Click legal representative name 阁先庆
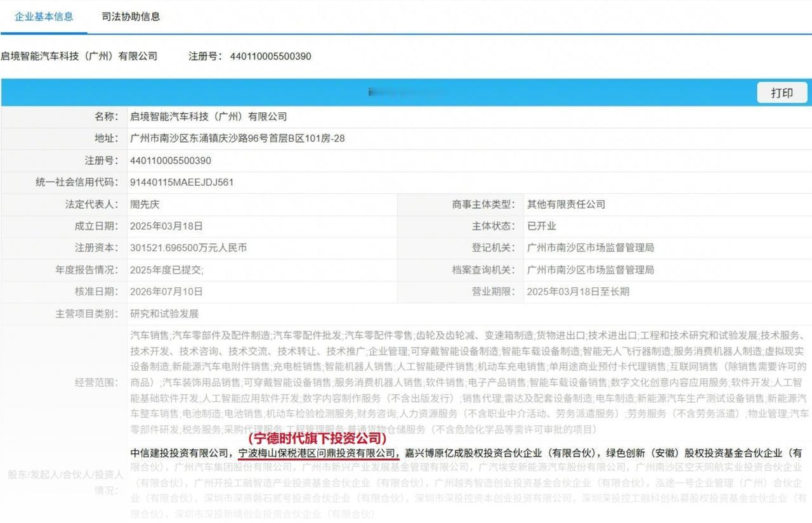Screen dimensions: 812x523 [145, 204]
